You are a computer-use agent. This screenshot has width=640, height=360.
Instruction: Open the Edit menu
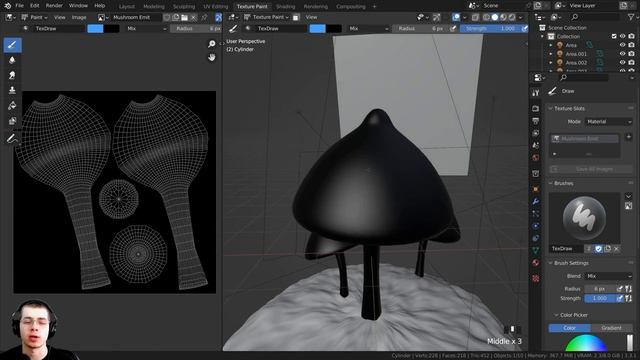[35, 6]
